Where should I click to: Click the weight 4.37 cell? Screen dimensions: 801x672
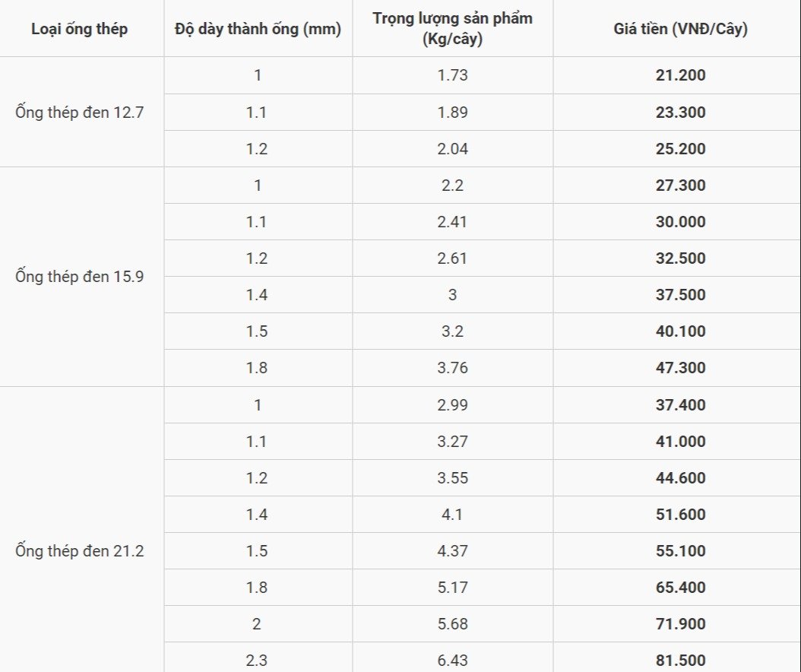tap(453, 551)
